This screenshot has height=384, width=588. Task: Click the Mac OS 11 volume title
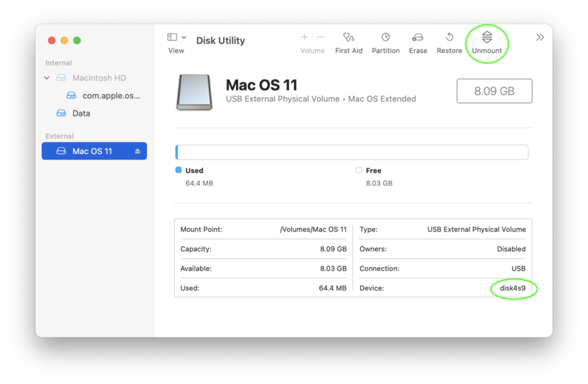(262, 85)
